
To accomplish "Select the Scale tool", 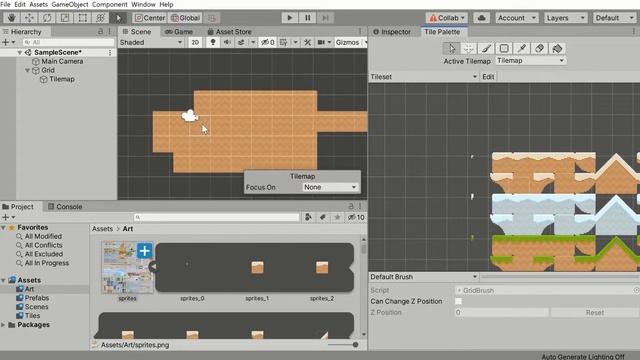I will [65, 18].
